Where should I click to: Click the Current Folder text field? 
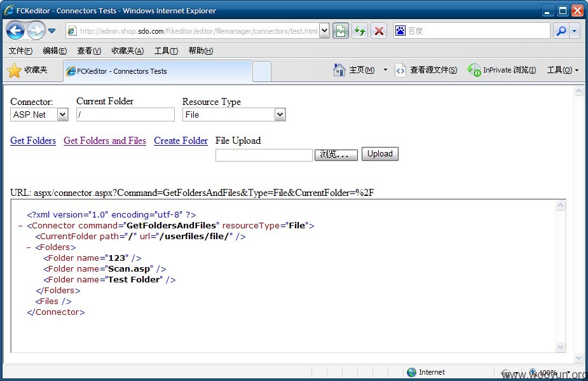[125, 114]
